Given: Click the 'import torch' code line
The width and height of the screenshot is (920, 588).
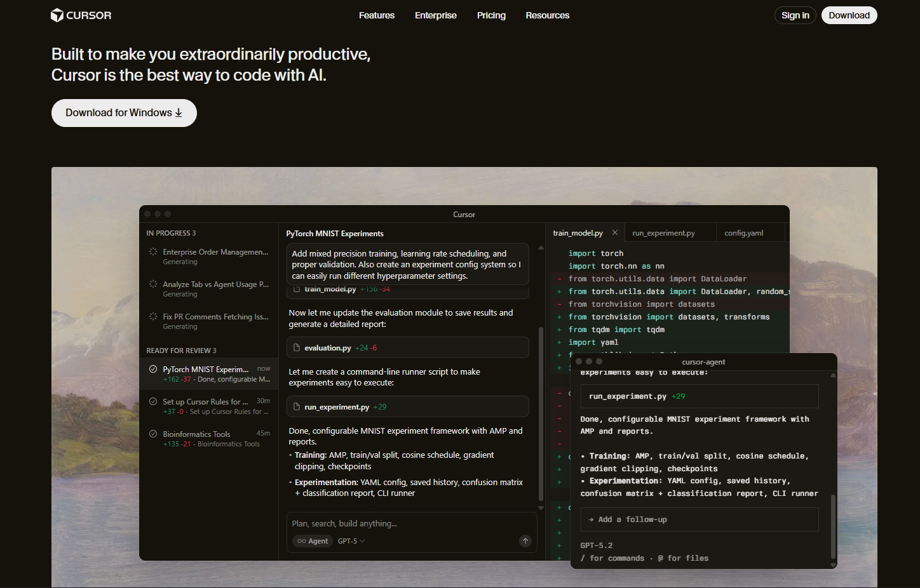Looking at the screenshot, I should pyautogui.click(x=596, y=253).
